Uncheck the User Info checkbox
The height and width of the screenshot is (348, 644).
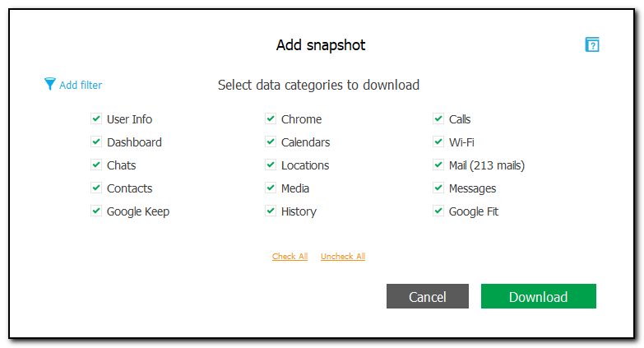click(x=96, y=119)
